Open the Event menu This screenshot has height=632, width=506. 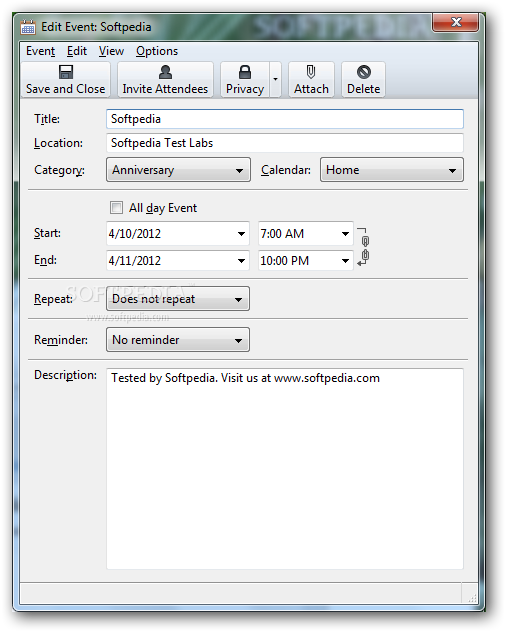[40, 51]
